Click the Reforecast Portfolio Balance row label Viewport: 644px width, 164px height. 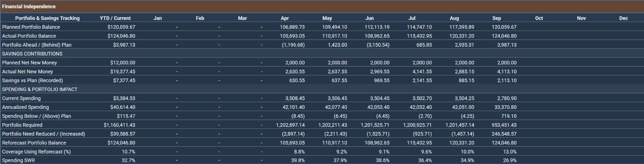tap(34, 143)
